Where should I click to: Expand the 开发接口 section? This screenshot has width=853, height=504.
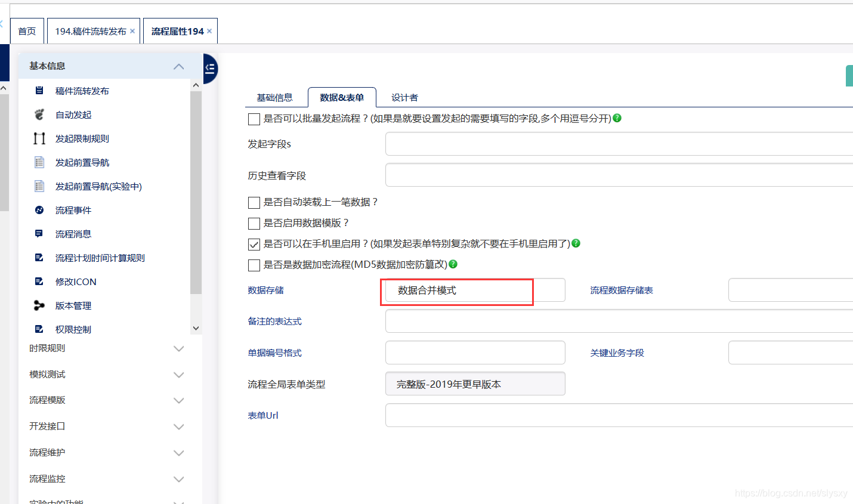click(x=178, y=426)
